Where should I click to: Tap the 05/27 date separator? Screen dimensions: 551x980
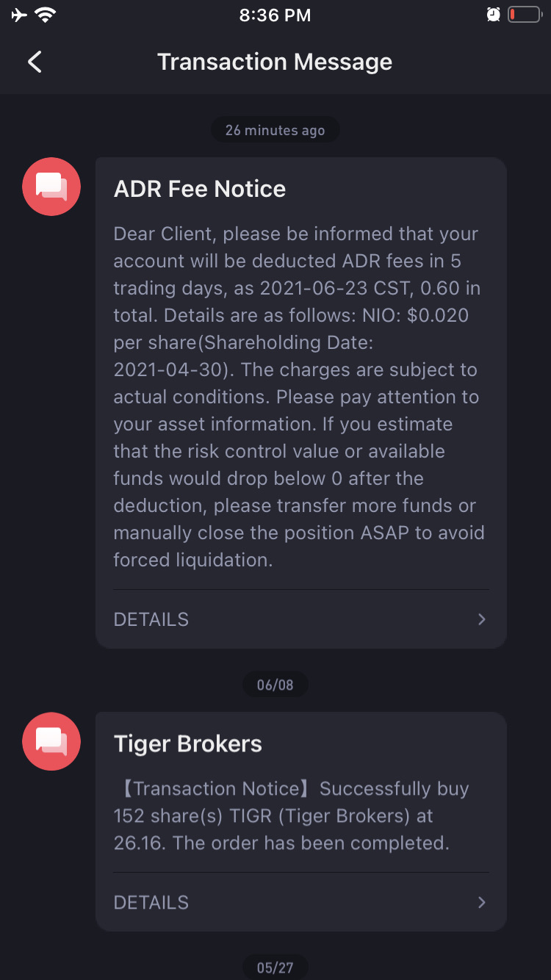(275, 968)
